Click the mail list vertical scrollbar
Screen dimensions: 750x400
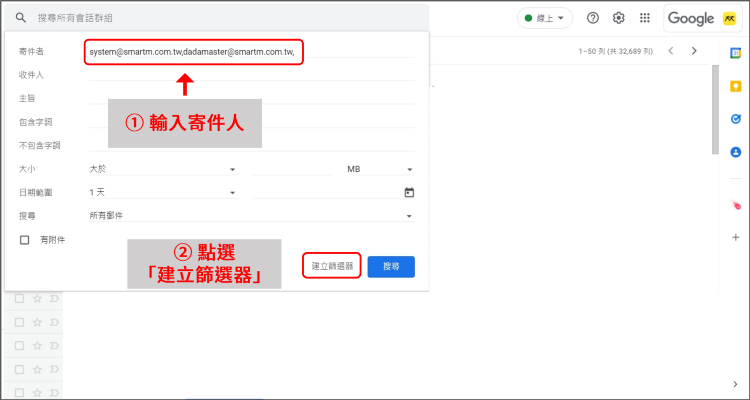coord(715,110)
